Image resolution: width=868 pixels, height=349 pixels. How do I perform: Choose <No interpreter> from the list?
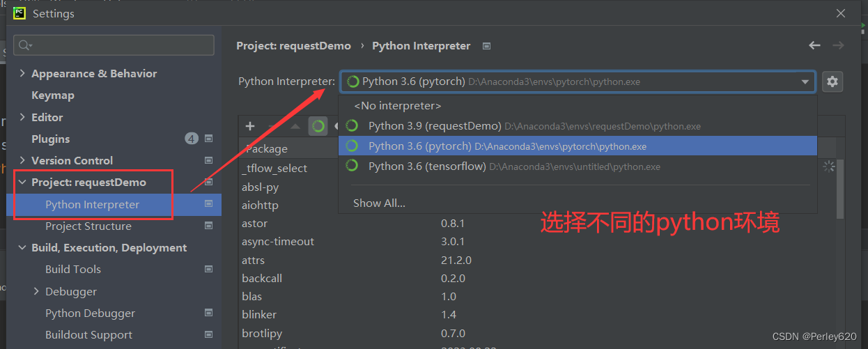[578, 106]
